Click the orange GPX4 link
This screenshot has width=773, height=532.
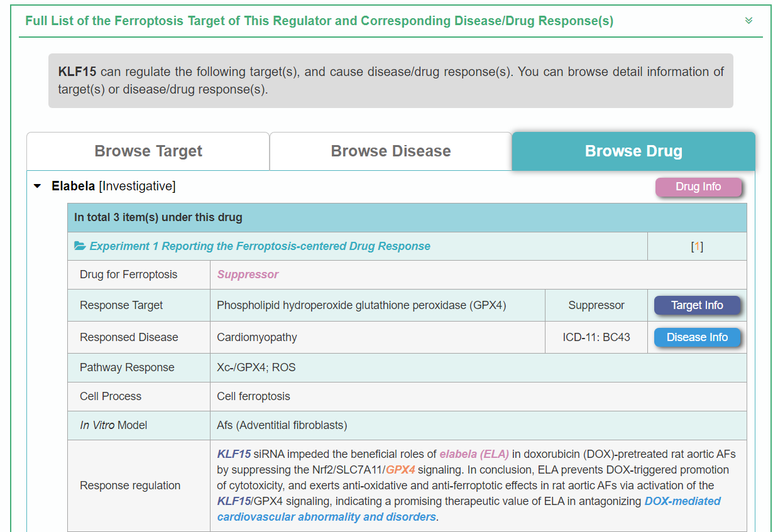[x=400, y=470]
